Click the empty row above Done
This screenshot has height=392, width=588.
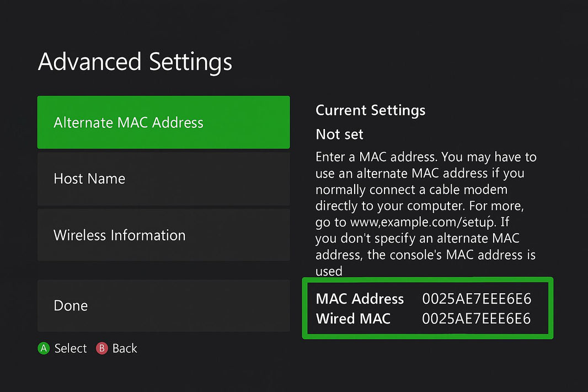(163, 270)
